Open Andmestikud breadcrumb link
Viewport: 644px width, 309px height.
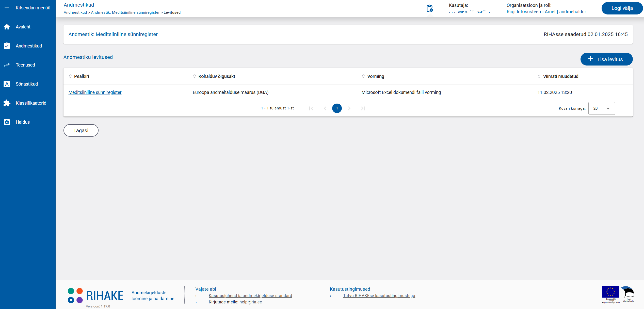point(75,12)
